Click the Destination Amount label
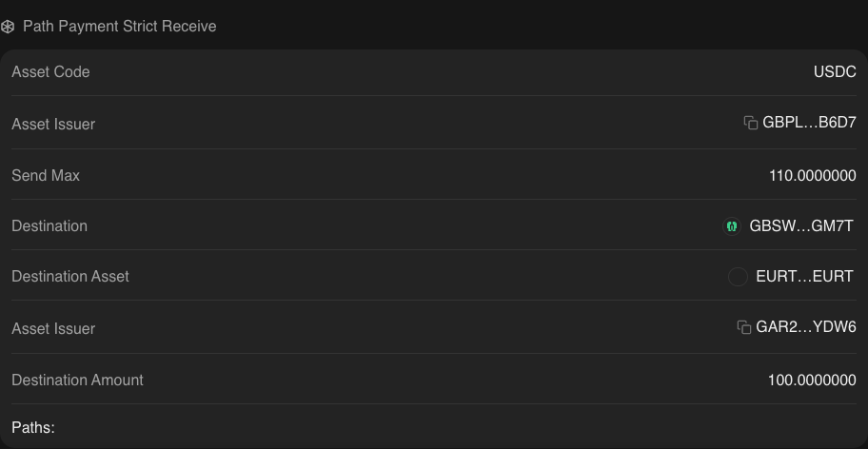This screenshot has height=449, width=868. 77,381
